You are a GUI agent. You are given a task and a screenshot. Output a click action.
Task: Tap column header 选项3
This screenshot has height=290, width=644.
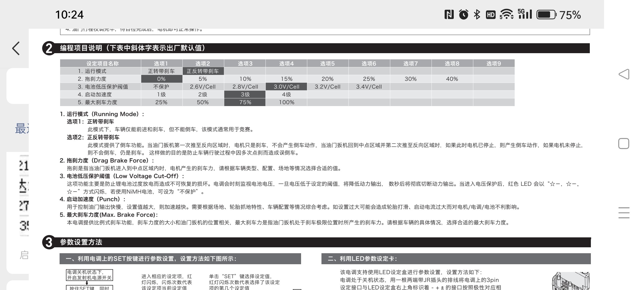[245, 63]
